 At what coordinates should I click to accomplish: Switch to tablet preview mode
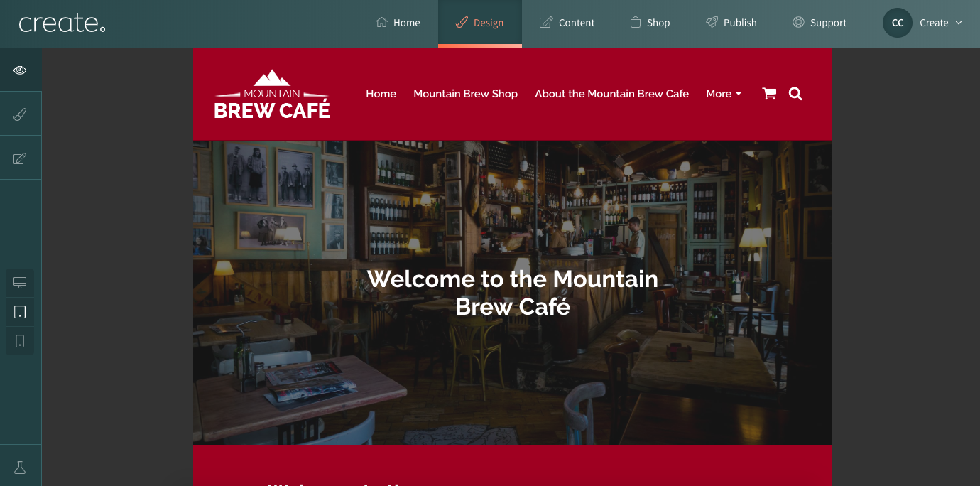pos(20,312)
